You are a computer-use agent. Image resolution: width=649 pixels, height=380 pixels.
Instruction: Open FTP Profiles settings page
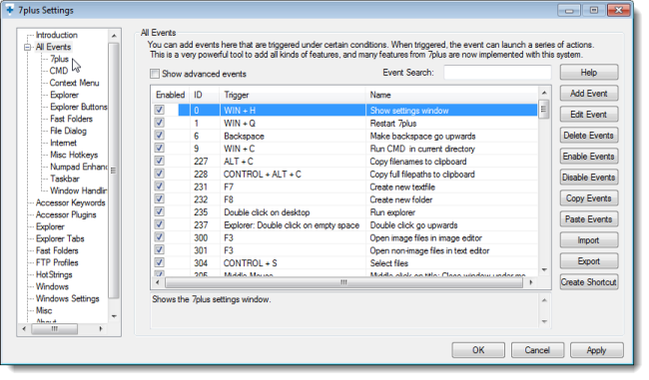coord(57,263)
